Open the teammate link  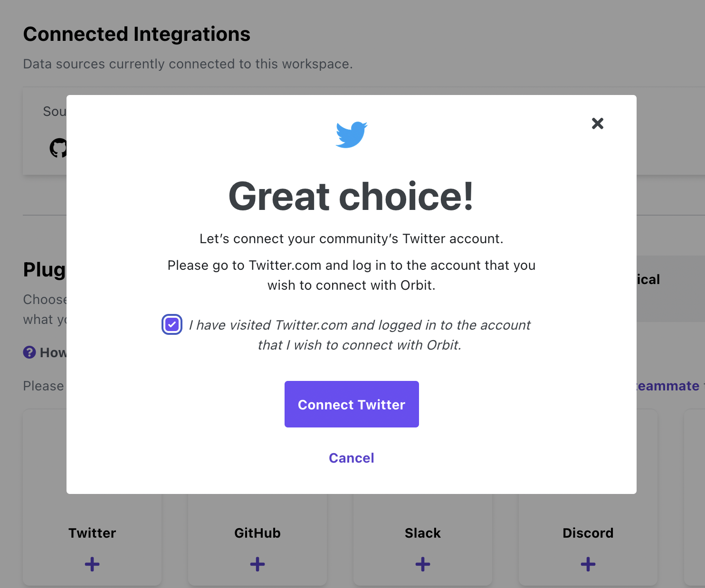(x=668, y=386)
